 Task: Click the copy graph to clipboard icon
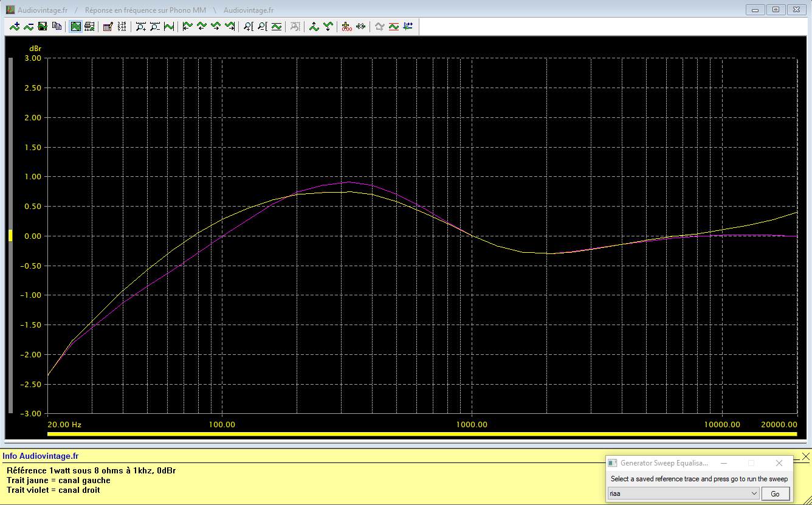pyautogui.click(x=57, y=27)
